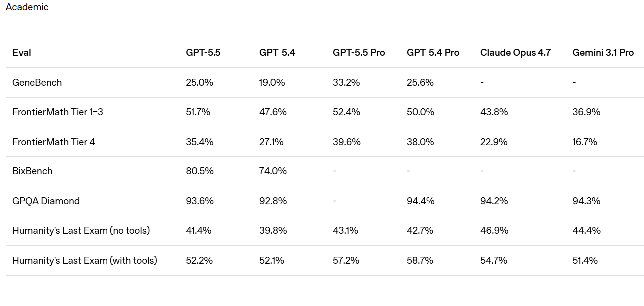Click the Eval column header
Image resolution: width=644 pixels, height=306 pixels.
pyautogui.click(x=22, y=53)
